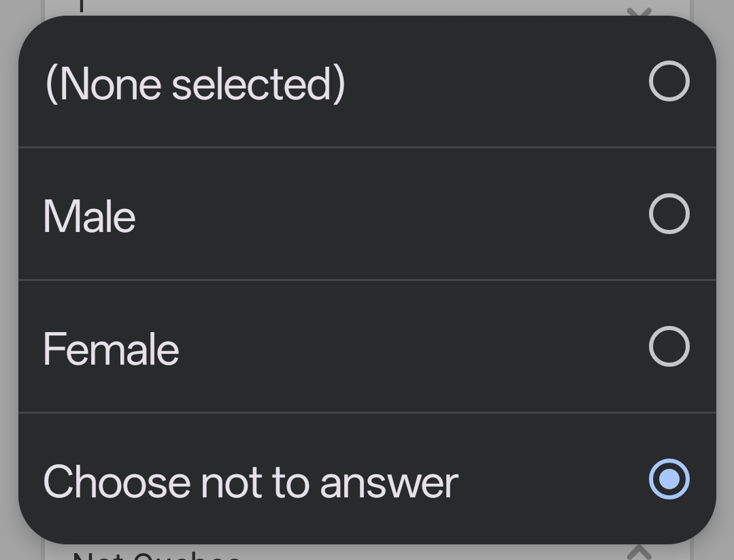Tap the "Female" option text
Viewport: 734px width, 560px height.
112,350
